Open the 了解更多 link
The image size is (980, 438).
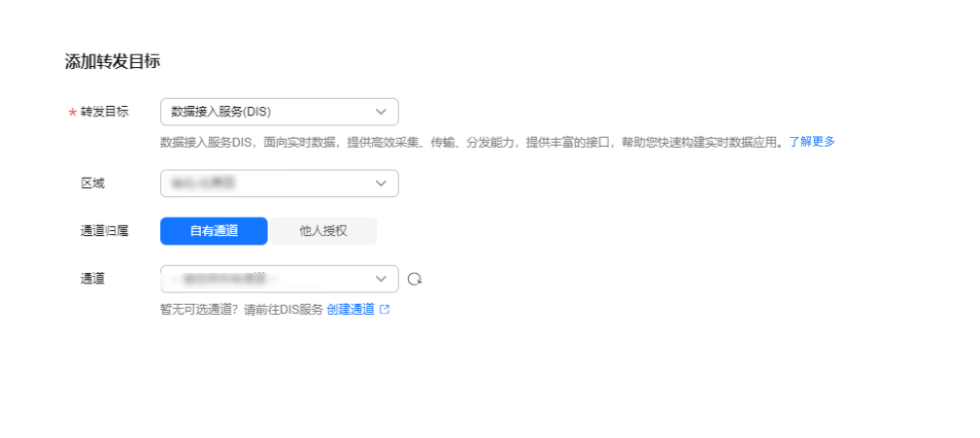pos(812,142)
